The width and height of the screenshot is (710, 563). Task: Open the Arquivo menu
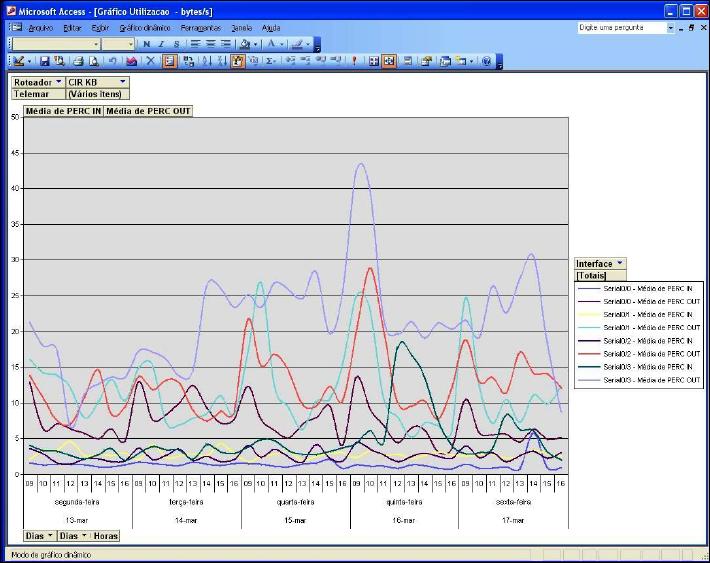40,28
